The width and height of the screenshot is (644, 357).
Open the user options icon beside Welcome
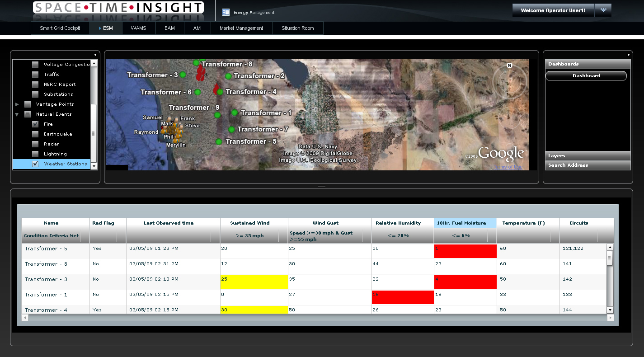[603, 10]
